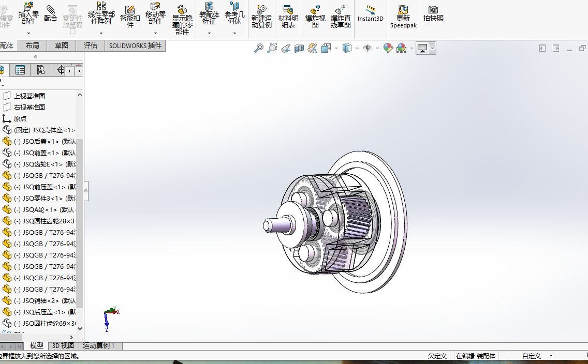Click Explode Line Sketch (爆炸直线草图)
Viewport: 588px width, 364px height.
pos(341,17)
